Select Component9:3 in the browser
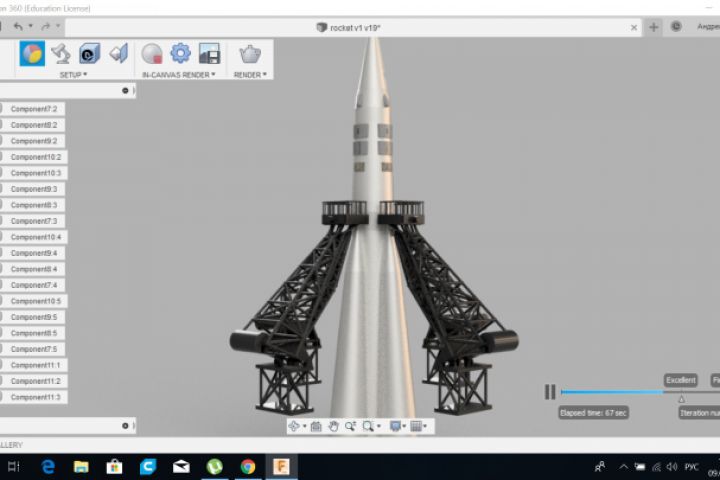Viewport: 720px width, 480px height. coord(32,189)
